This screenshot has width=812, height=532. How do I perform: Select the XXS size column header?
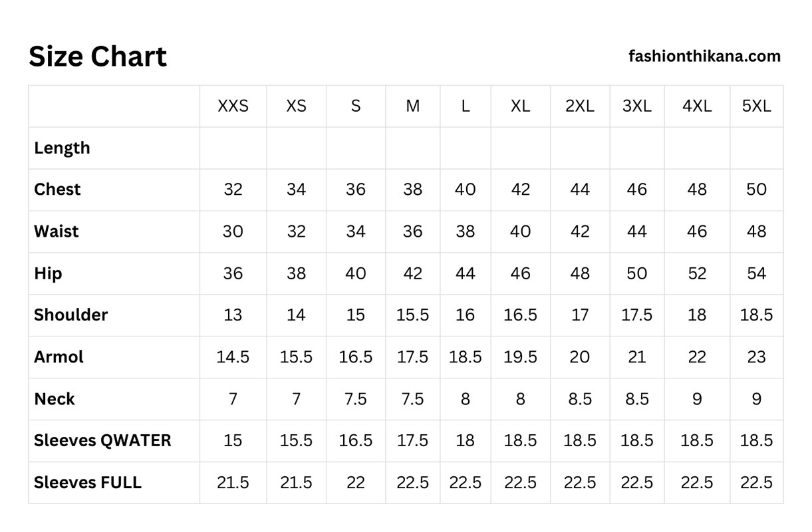click(233, 106)
